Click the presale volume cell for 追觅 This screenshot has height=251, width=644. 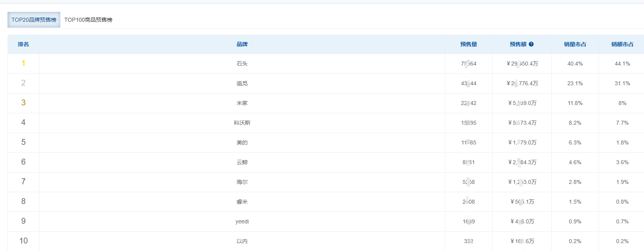469,83
